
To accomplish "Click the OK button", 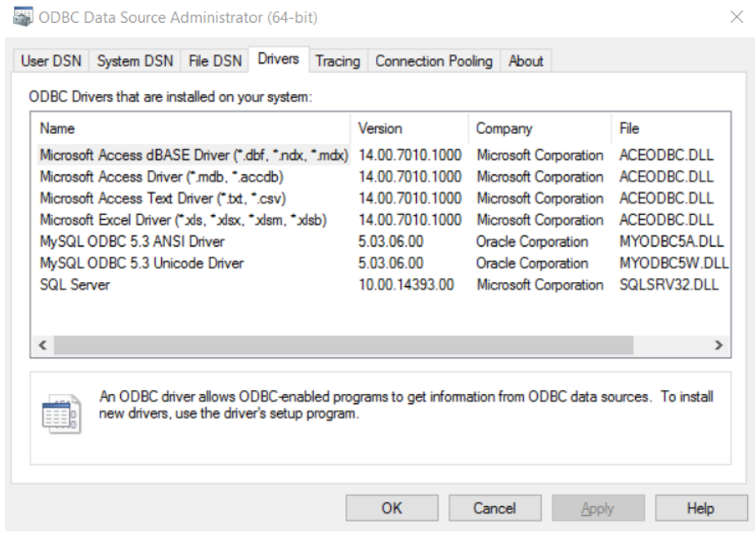I will (391, 508).
